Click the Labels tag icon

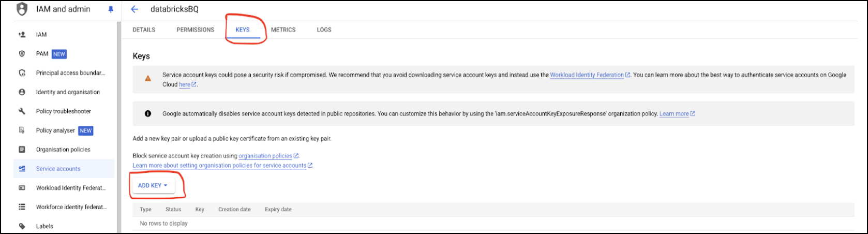point(22,226)
